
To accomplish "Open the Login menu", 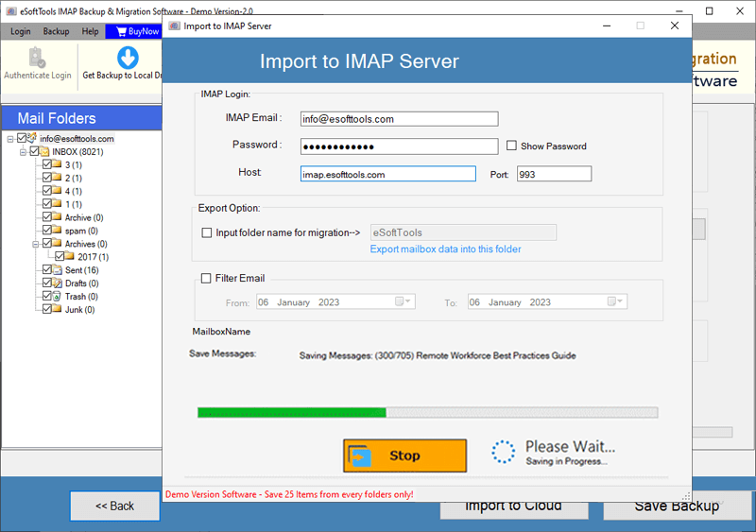I will (20, 31).
